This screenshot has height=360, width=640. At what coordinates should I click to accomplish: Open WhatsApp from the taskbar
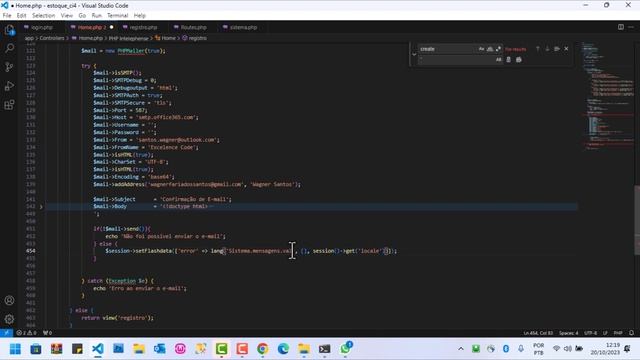(x=345, y=349)
